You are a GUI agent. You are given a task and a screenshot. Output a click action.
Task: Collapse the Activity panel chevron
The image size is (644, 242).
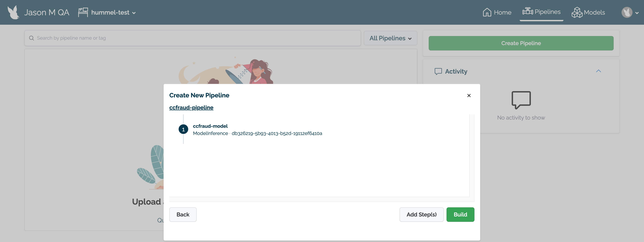(x=598, y=71)
